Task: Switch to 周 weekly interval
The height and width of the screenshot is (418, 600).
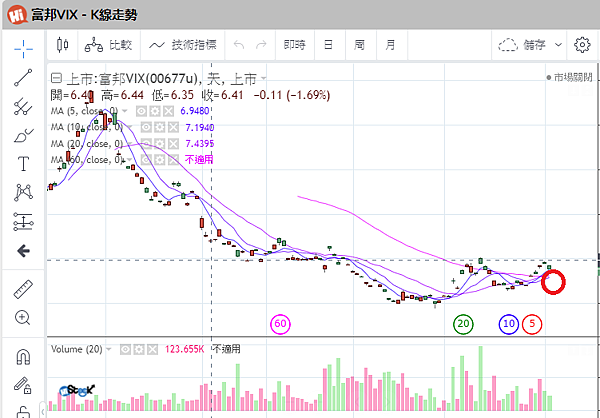Action: click(x=359, y=45)
